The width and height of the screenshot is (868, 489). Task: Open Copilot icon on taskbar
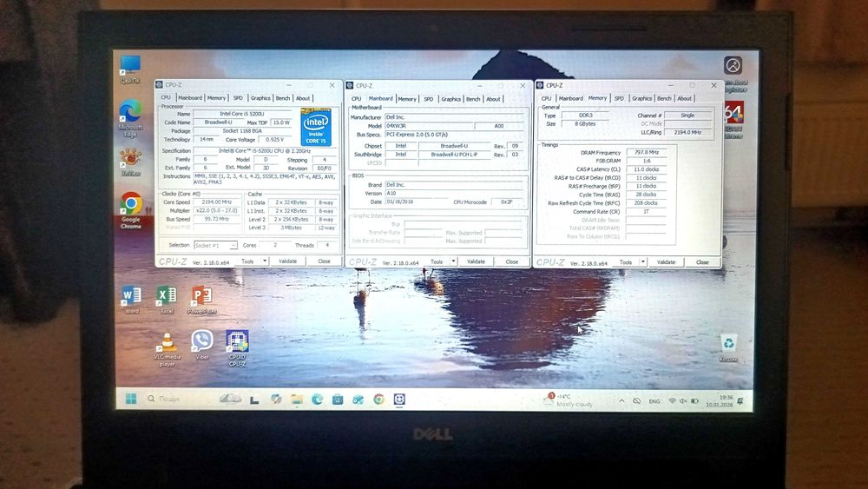pyautogui.click(x=276, y=399)
